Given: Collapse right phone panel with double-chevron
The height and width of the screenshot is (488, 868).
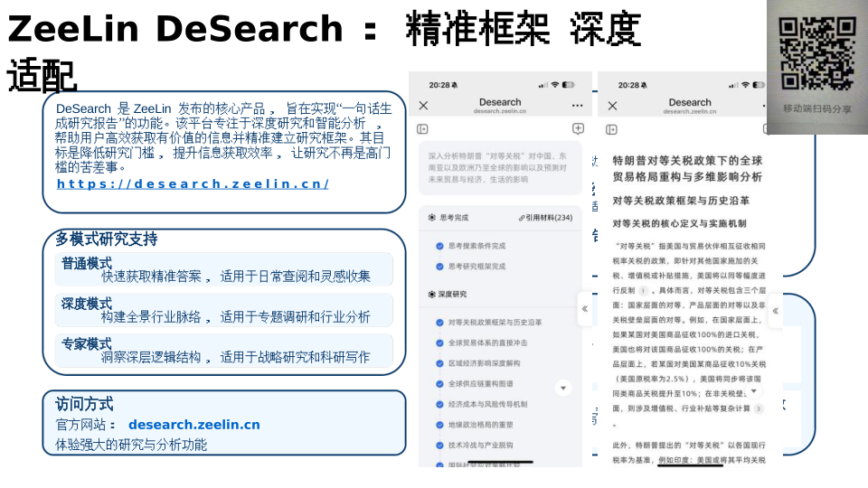Looking at the screenshot, I should (x=776, y=311).
